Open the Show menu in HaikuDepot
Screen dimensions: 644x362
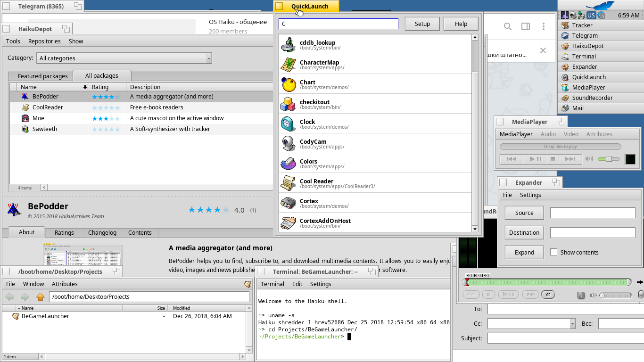[x=76, y=41]
